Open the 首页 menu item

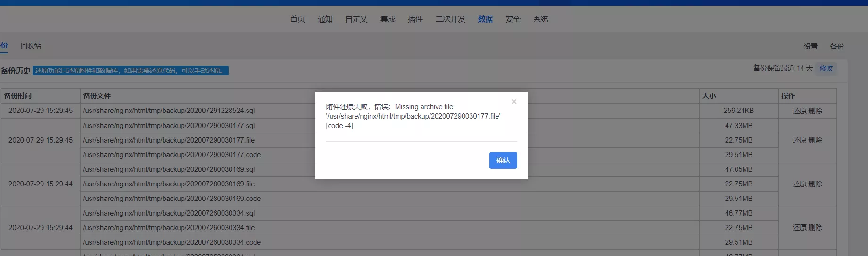coord(298,19)
